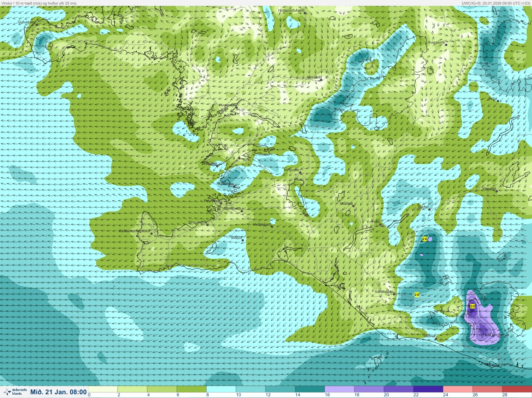Select the 10–12 m/s turquoise legend swatch

pyautogui.click(x=250, y=389)
